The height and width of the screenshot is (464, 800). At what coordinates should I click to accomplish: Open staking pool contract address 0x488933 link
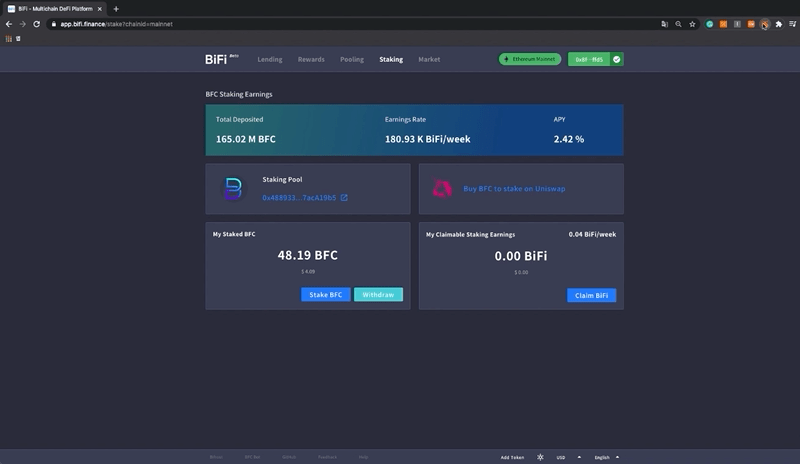tap(299, 198)
